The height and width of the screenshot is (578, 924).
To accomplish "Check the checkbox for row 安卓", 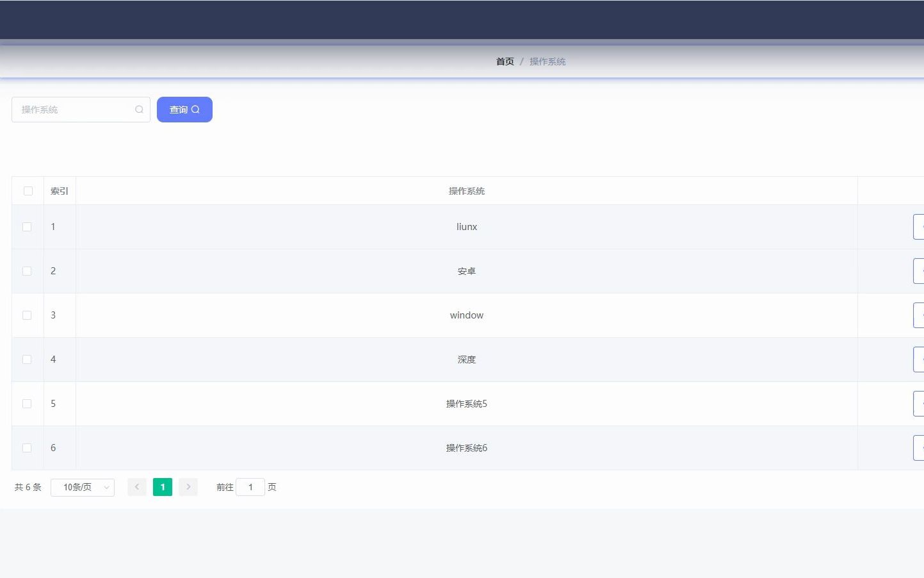I will click(x=27, y=271).
